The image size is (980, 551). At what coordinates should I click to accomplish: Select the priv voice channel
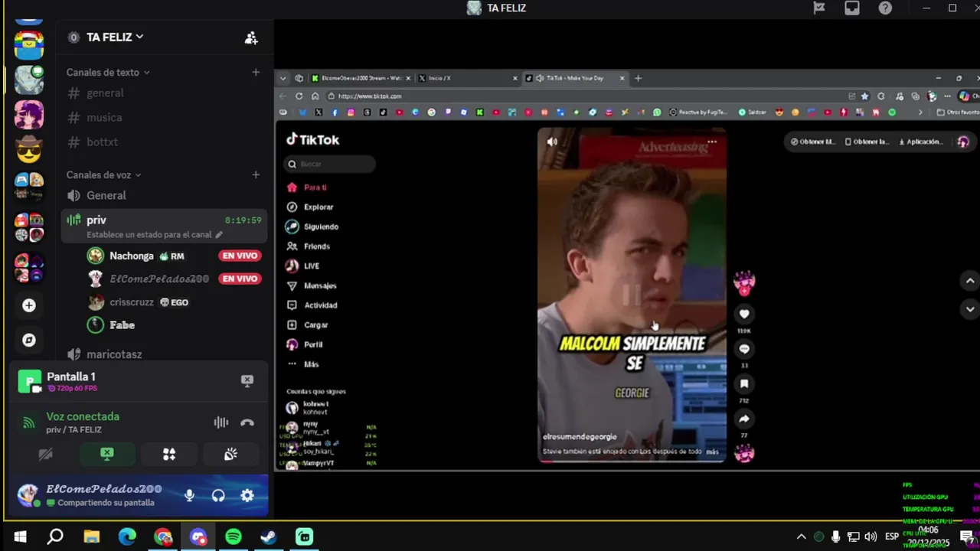[x=165, y=226]
